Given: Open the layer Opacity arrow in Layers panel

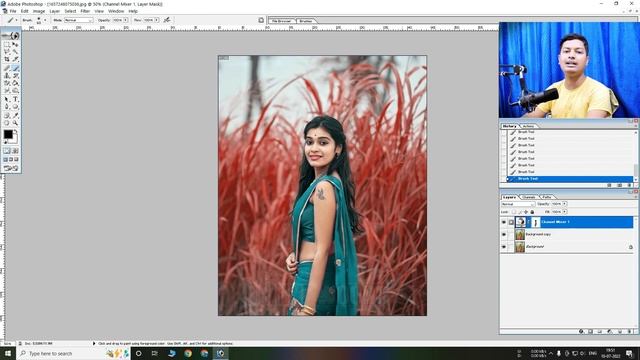Looking at the screenshot, I should [x=564, y=204].
